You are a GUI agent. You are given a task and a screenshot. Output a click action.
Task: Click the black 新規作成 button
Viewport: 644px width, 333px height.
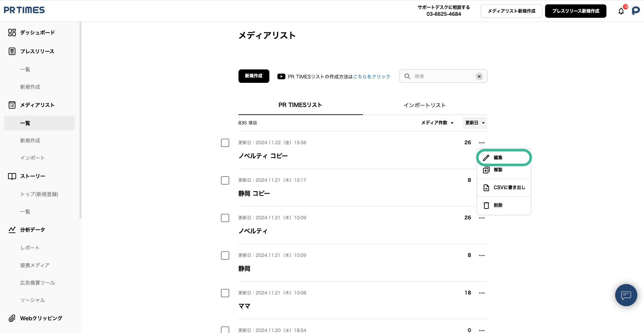tap(254, 76)
